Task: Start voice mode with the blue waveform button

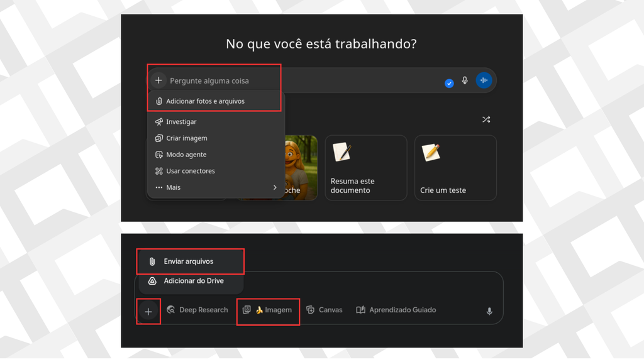Action: [484, 80]
